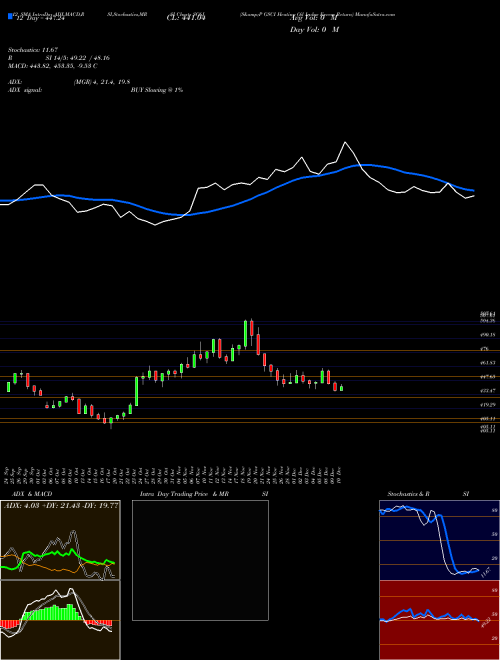The image size is (500, 660).
Task: Click the ADX & MACD panel title
Action: (x=32, y=494)
